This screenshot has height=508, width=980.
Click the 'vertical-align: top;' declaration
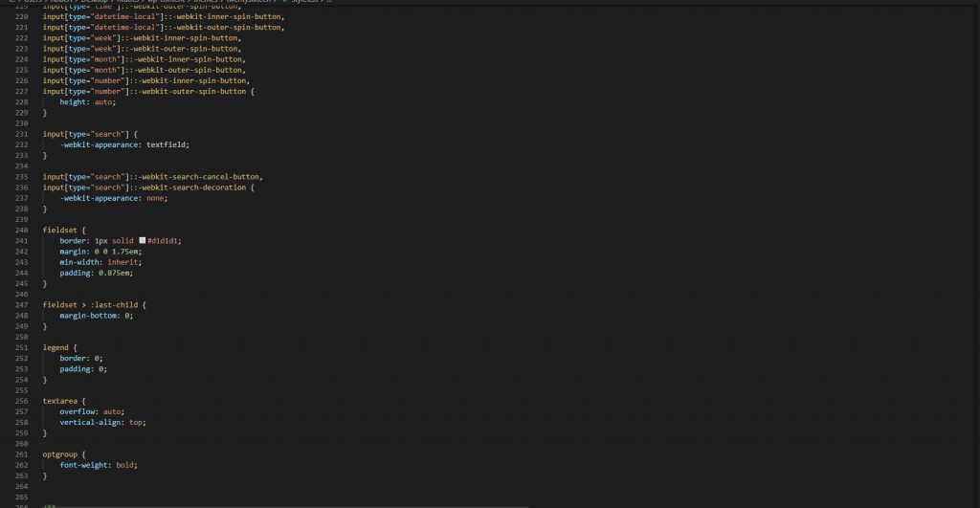(x=102, y=423)
